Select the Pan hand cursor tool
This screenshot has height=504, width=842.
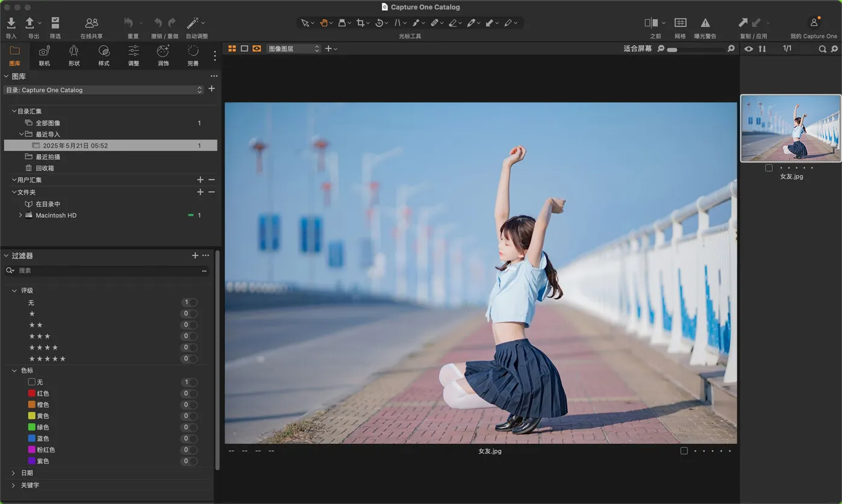pyautogui.click(x=323, y=23)
